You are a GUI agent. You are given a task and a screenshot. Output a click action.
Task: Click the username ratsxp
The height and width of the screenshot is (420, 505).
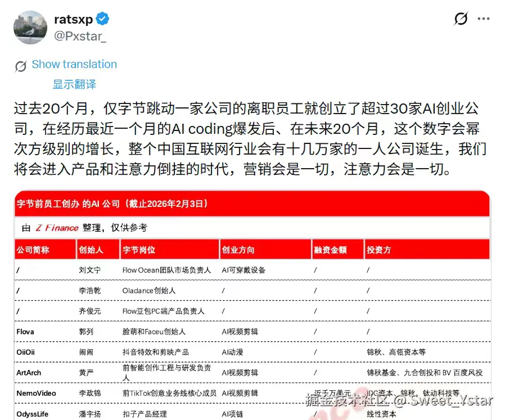74,19
